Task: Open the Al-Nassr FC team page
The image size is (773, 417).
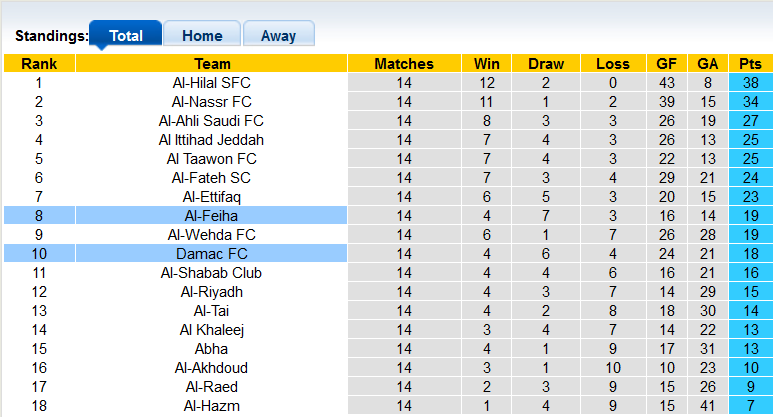Action: point(211,102)
